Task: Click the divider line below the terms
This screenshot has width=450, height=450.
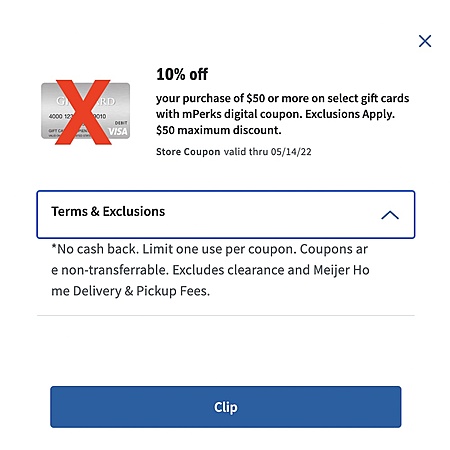Action: click(226, 315)
